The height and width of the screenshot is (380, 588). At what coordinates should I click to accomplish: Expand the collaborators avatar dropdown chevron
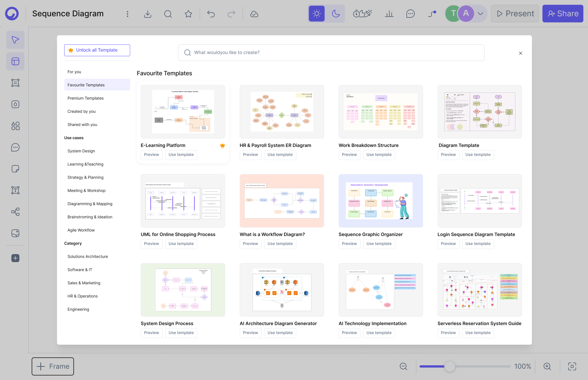click(x=480, y=14)
